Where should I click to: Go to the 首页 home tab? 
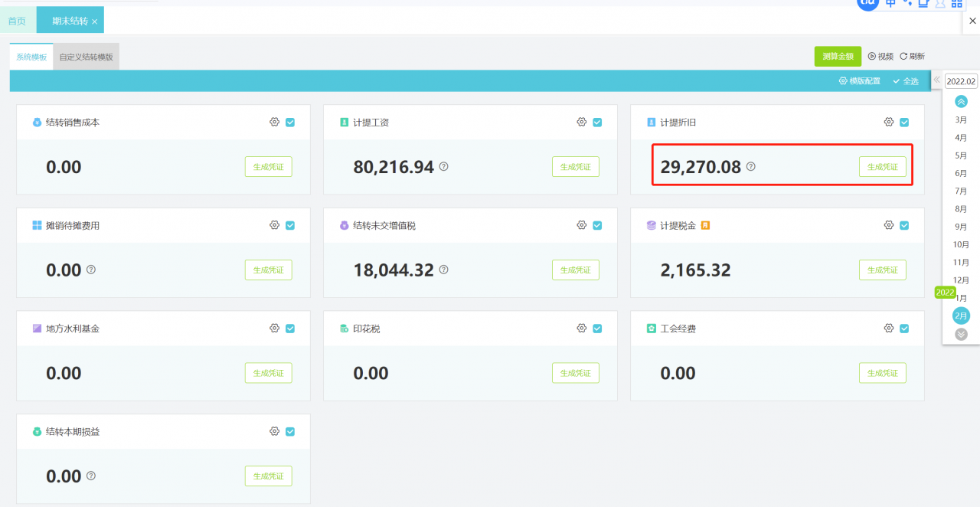click(x=17, y=21)
